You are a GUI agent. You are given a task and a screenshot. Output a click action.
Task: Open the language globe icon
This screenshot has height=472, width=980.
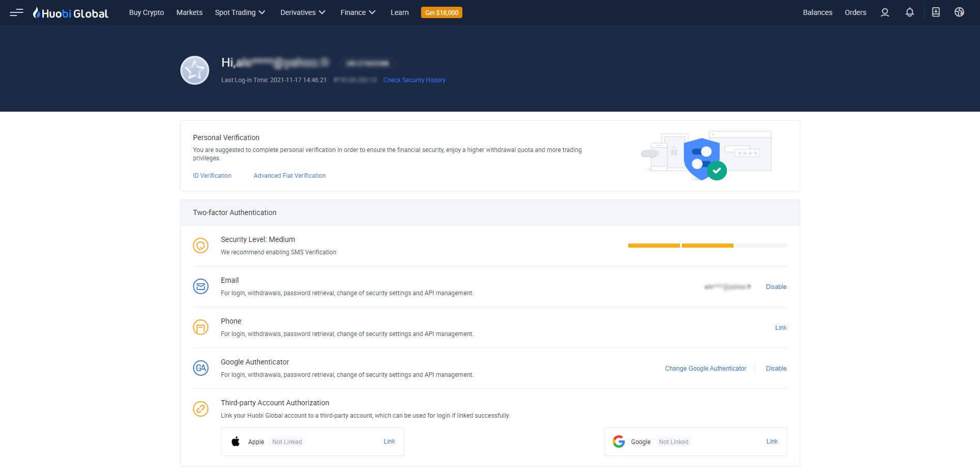pyautogui.click(x=959, y=12)
